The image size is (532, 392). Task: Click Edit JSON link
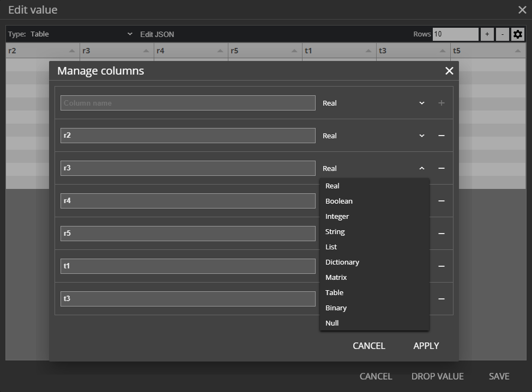[x=157, y=34]
